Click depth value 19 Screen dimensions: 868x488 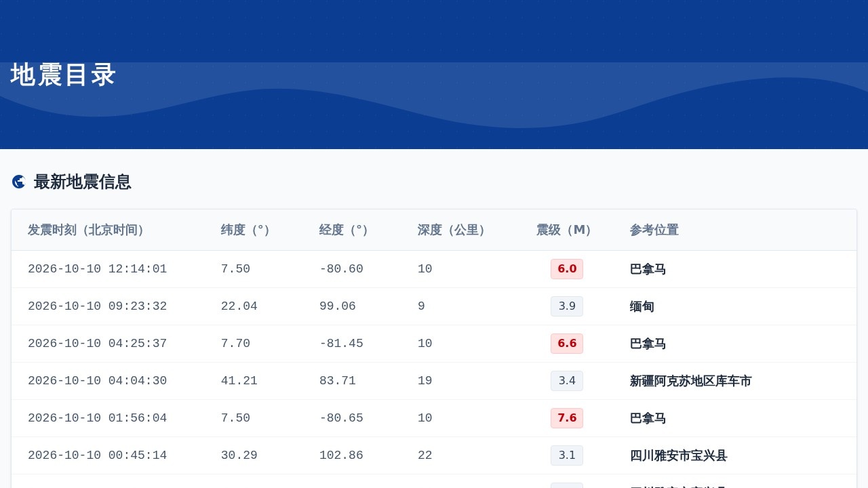point(425,381)
